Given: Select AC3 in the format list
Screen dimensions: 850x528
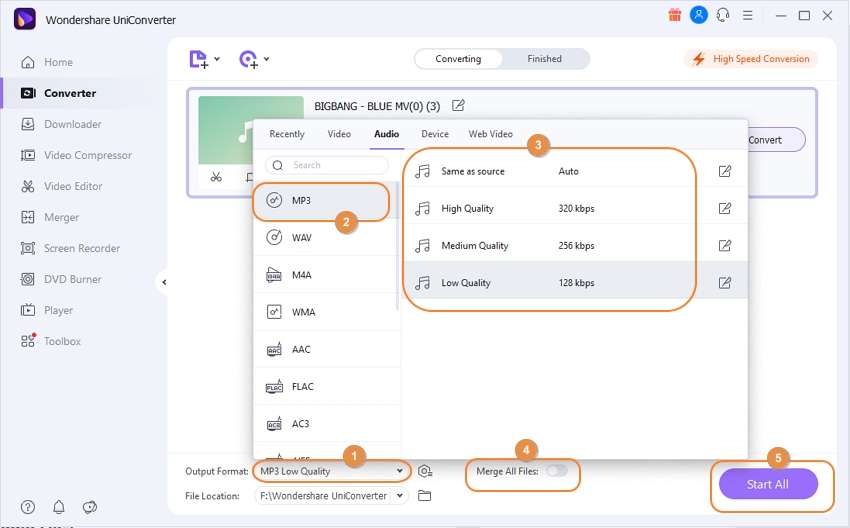Looking at the screenshot, I should (325, 423).
